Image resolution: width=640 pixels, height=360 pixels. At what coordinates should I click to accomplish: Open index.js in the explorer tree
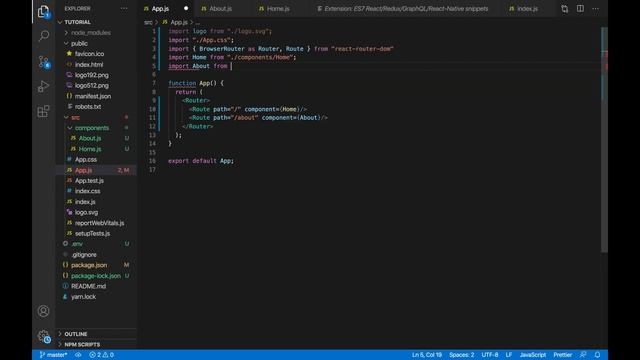85,202
